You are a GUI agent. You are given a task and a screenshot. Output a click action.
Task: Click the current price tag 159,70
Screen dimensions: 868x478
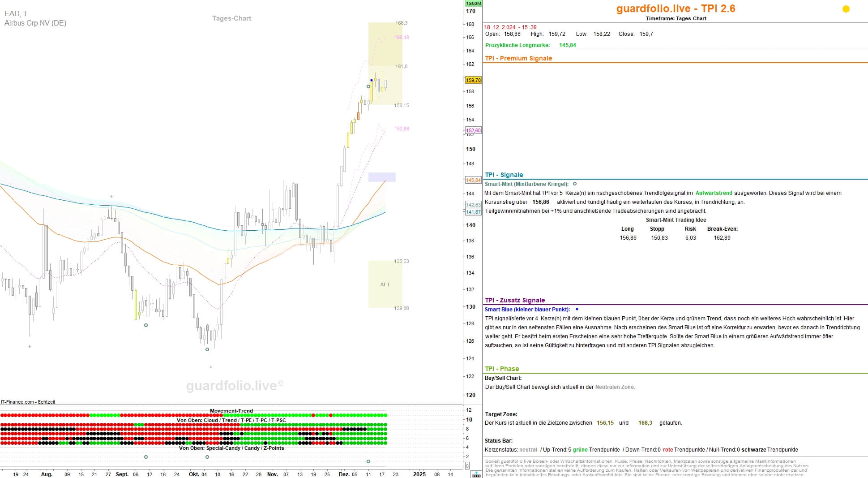point(473,80)
